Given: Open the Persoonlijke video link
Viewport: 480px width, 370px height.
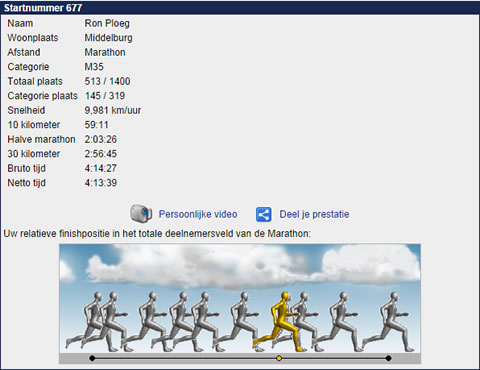Looking at the screenshot, I should (x=198, y=214).
